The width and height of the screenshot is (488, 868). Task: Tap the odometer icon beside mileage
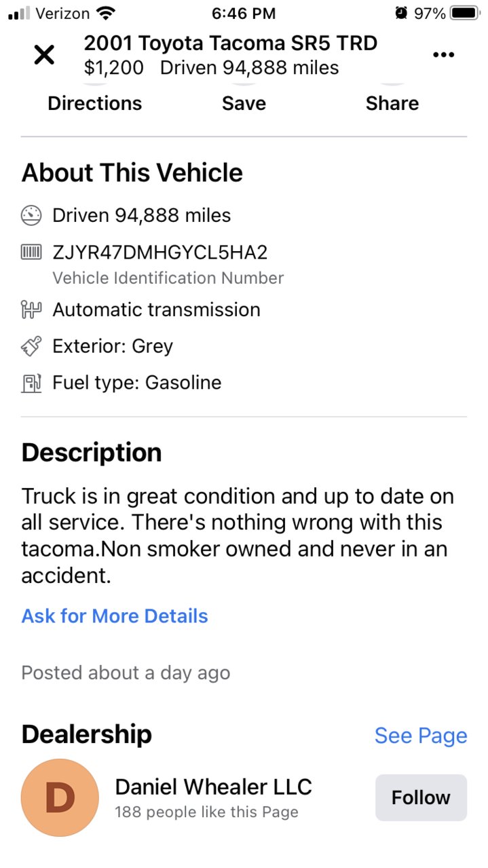click(x=32, y=216)
